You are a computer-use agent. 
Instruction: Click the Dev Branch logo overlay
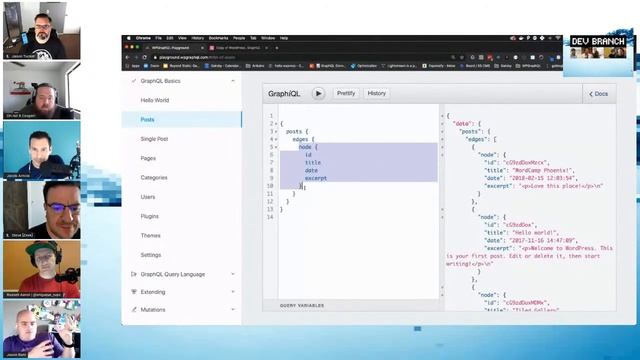click(598, 48)
